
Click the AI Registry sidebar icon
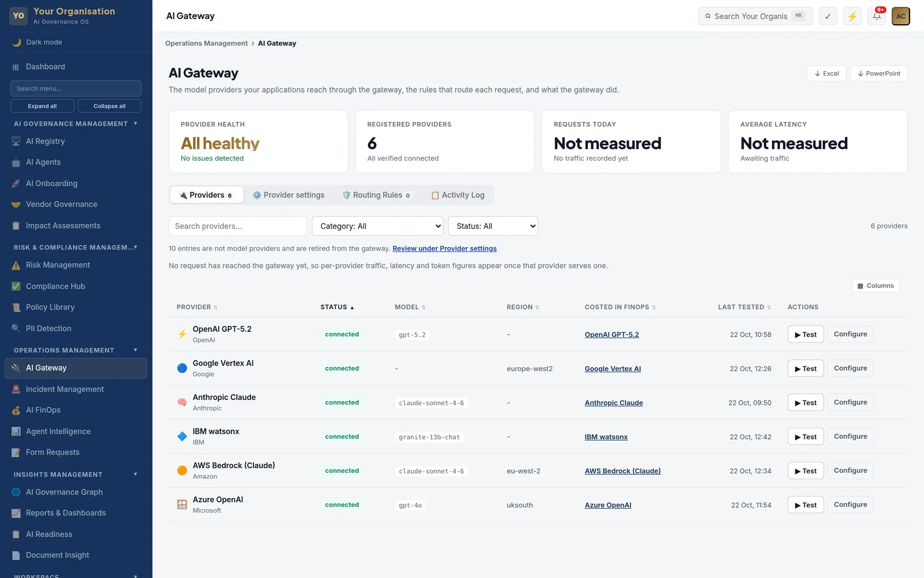[16, 141]
